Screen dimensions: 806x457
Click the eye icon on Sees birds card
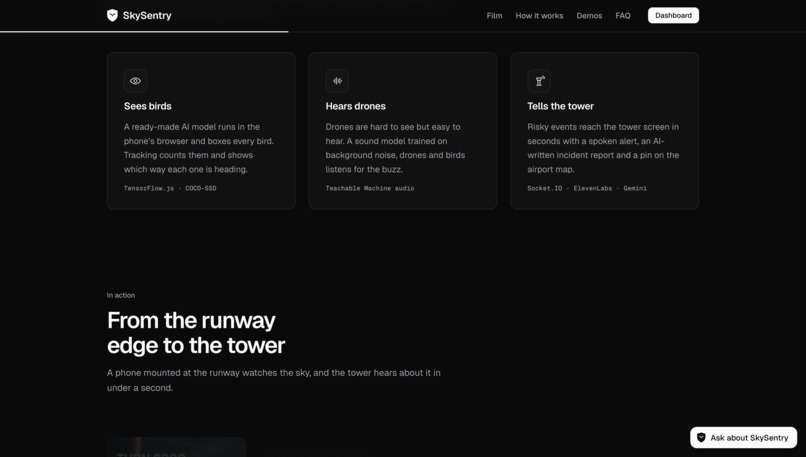(135, 81)
